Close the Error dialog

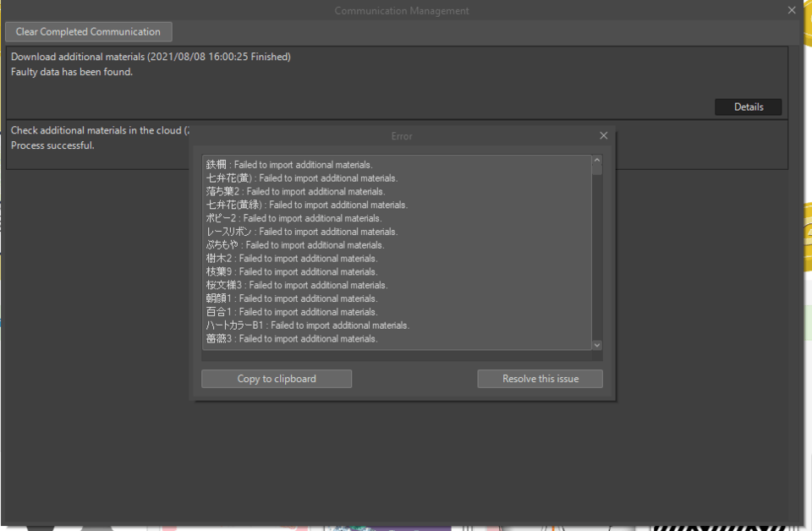point(603,135)
